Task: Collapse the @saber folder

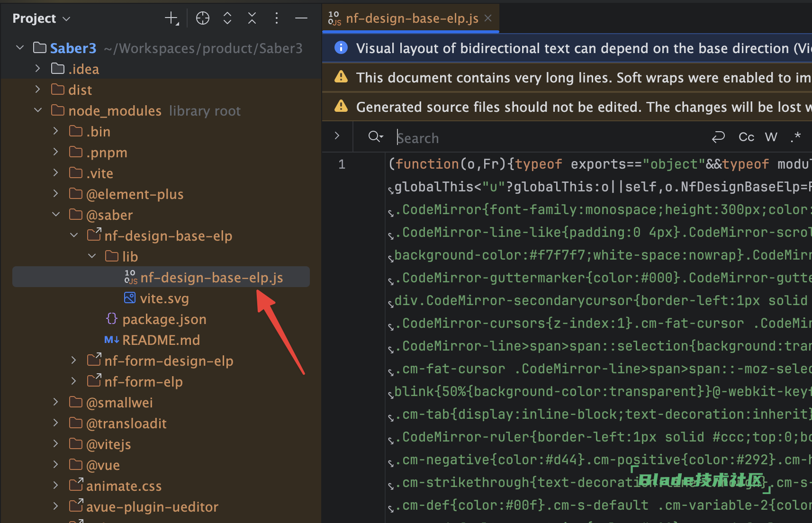Action: click(56, 215)
